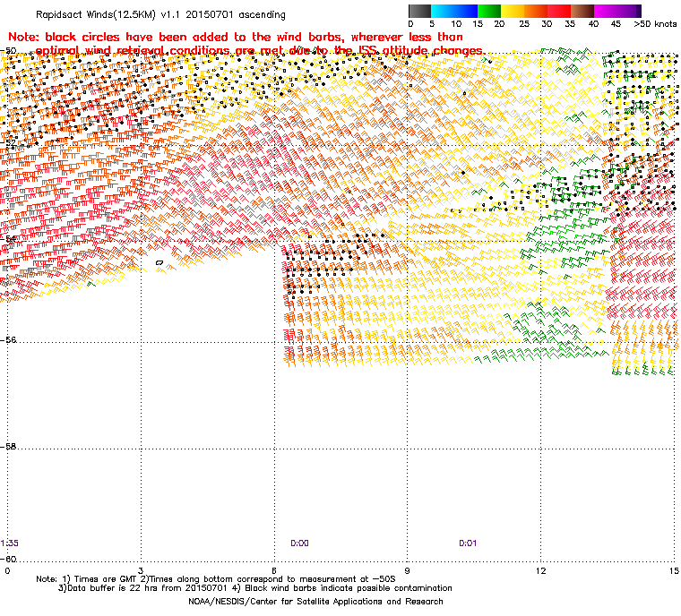Click the red 30-35 knots legend swatch

[559, 11]
